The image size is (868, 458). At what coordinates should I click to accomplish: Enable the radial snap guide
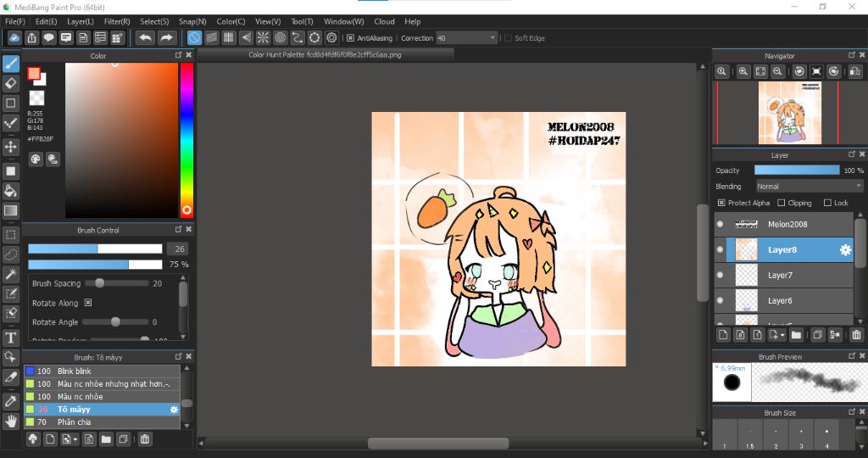pyautogui.click(x=263, y=37)
